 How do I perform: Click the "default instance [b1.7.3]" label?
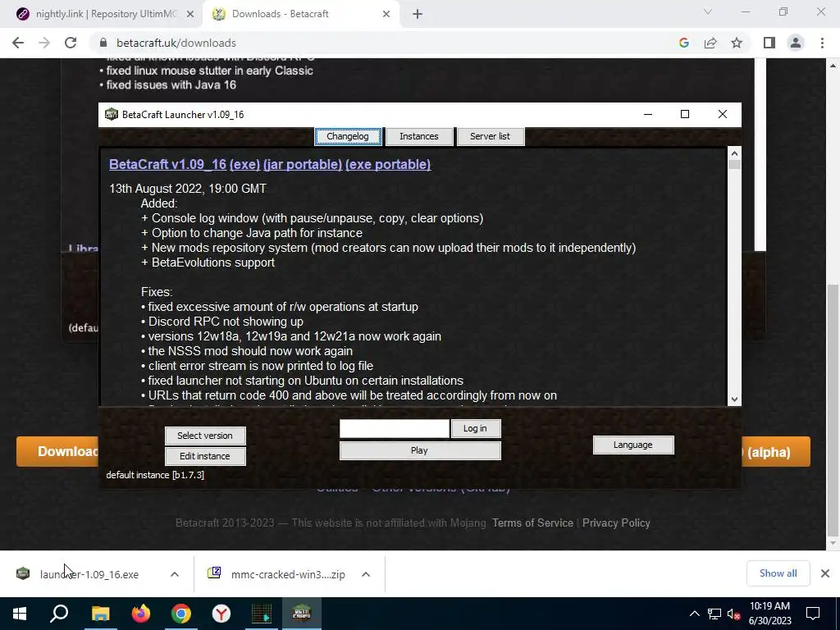coord(155,475)
